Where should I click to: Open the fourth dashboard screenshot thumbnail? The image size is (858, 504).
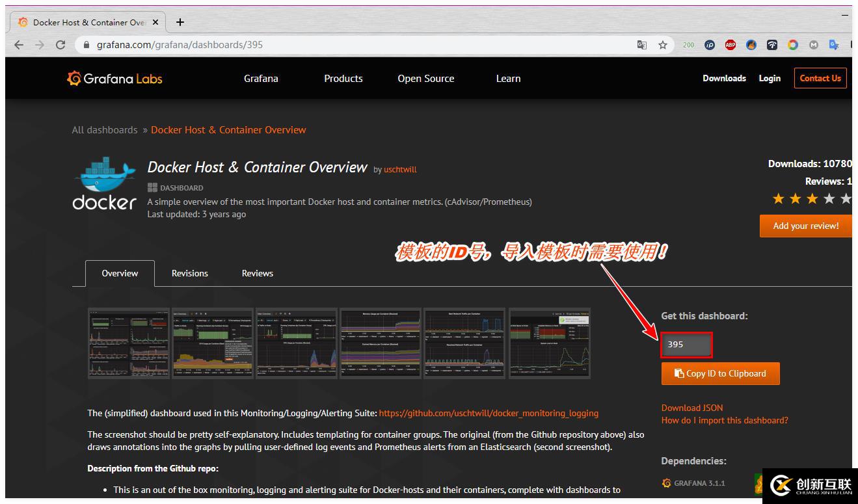coord(381,343)
